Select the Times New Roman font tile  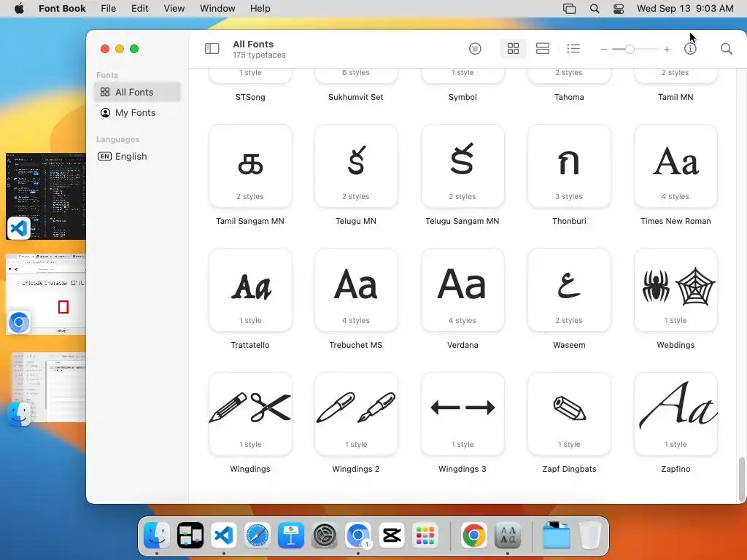point(676,166)
